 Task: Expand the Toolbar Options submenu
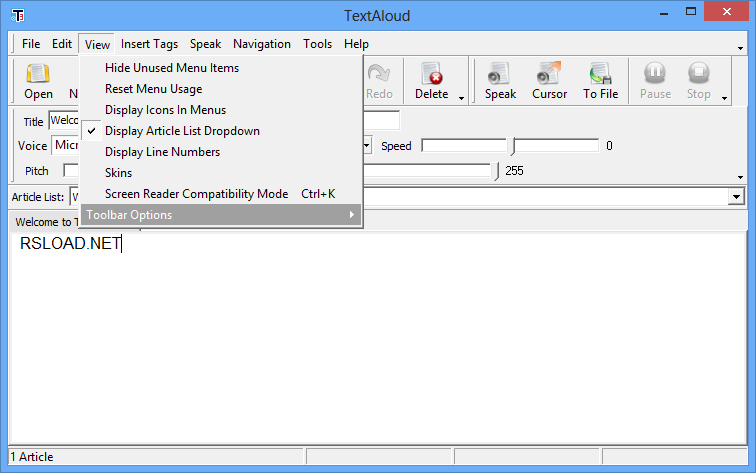click(x=220, y=215)
